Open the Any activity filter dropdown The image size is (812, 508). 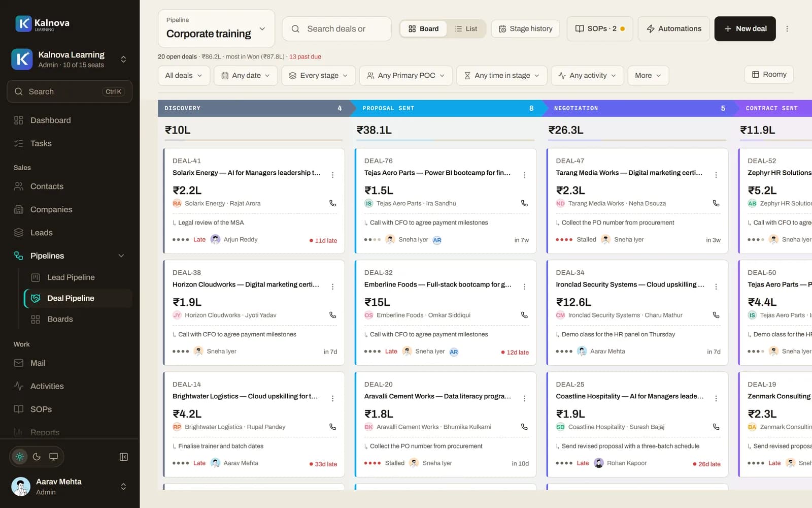pyautogui.click(x=587, y=76)
